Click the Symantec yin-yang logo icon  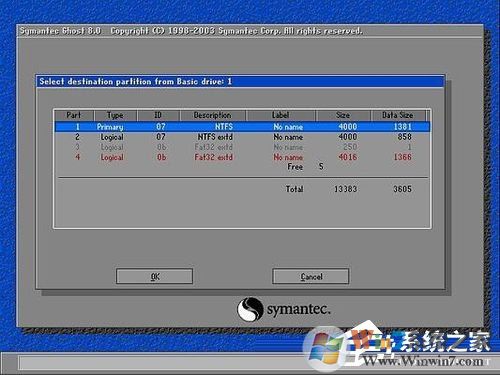pyautogui.click(x=250, y=309)
